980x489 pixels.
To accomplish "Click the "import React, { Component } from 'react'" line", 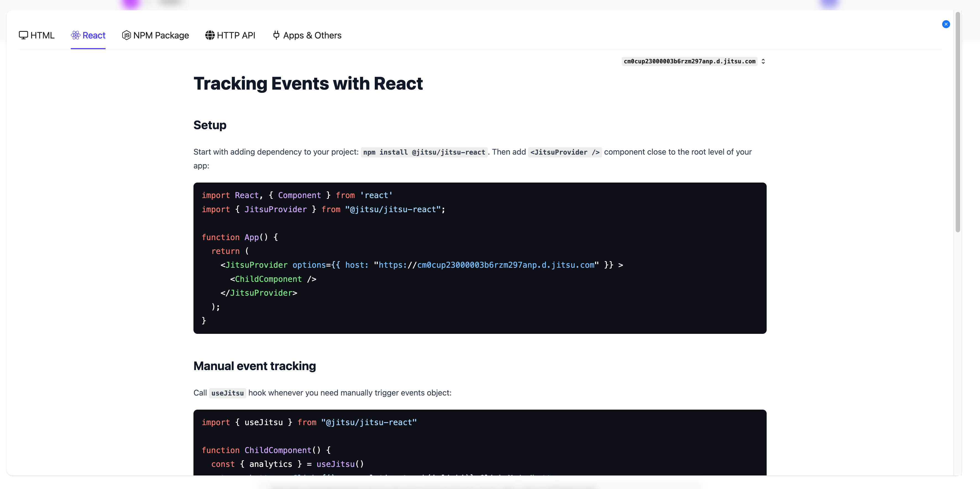I will click(x=297, y=195).
